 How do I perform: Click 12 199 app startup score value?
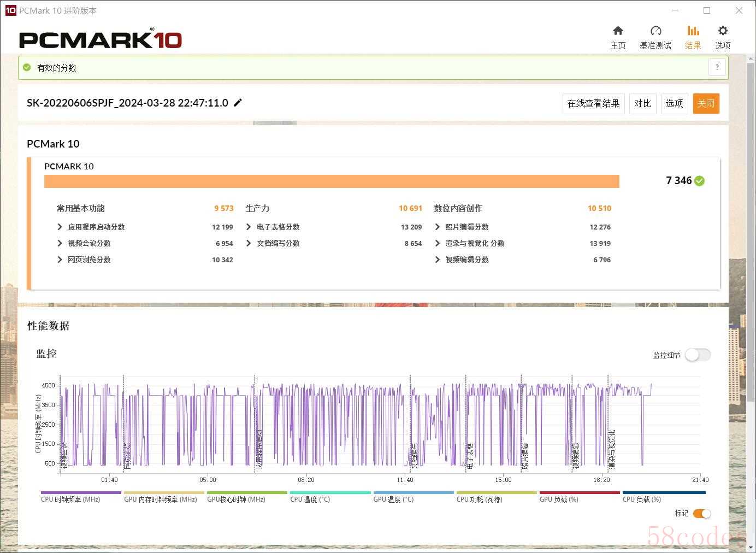coord(222,227)
